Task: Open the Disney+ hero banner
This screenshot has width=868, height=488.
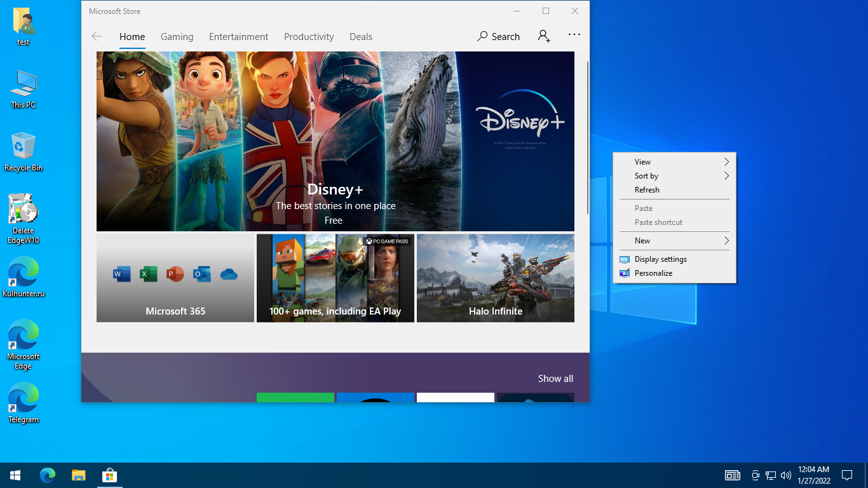Action: pos(336,142)
